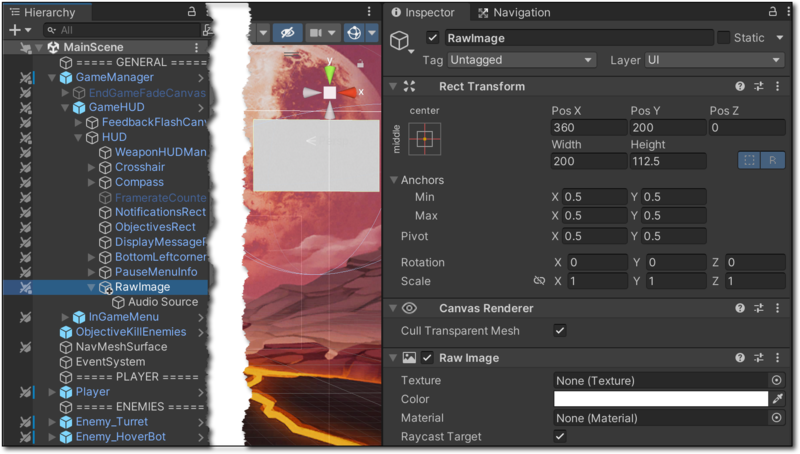Click the scale constrain proportions link icon

click(539, 281)
